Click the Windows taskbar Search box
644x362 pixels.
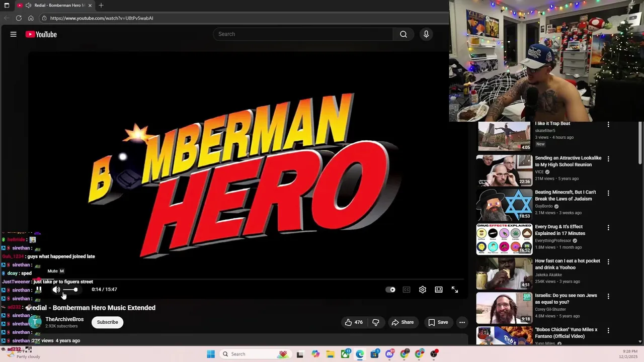click(256, 354)
